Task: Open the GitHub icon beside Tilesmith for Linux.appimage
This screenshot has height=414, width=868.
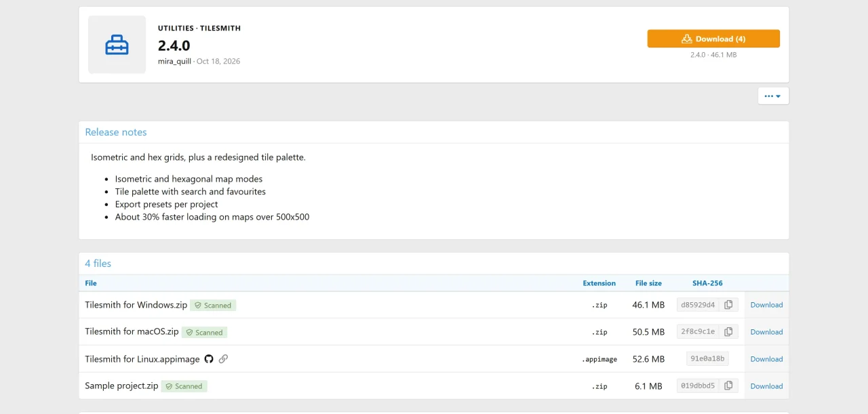Action: tap(209, 359)
